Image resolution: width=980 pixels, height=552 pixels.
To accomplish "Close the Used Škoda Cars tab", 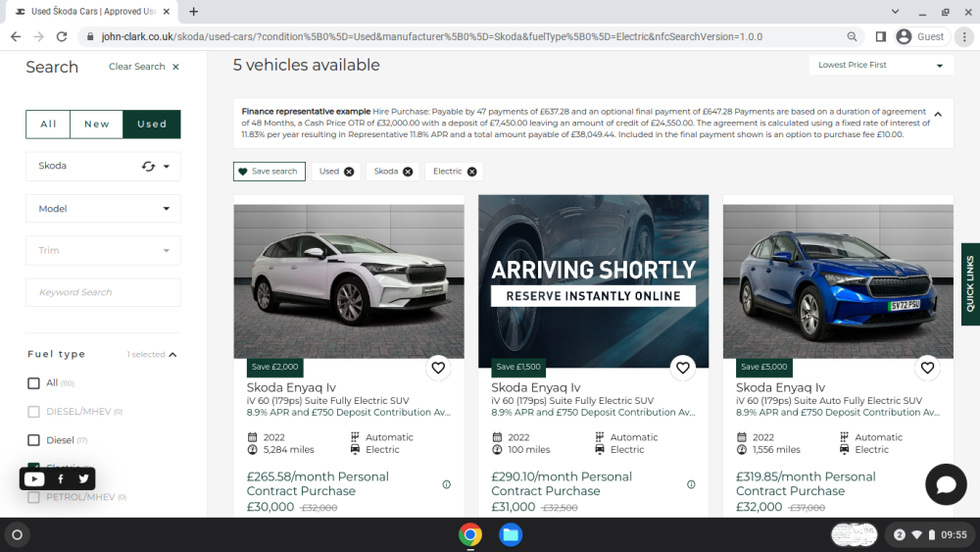I will tap(167, 11).
